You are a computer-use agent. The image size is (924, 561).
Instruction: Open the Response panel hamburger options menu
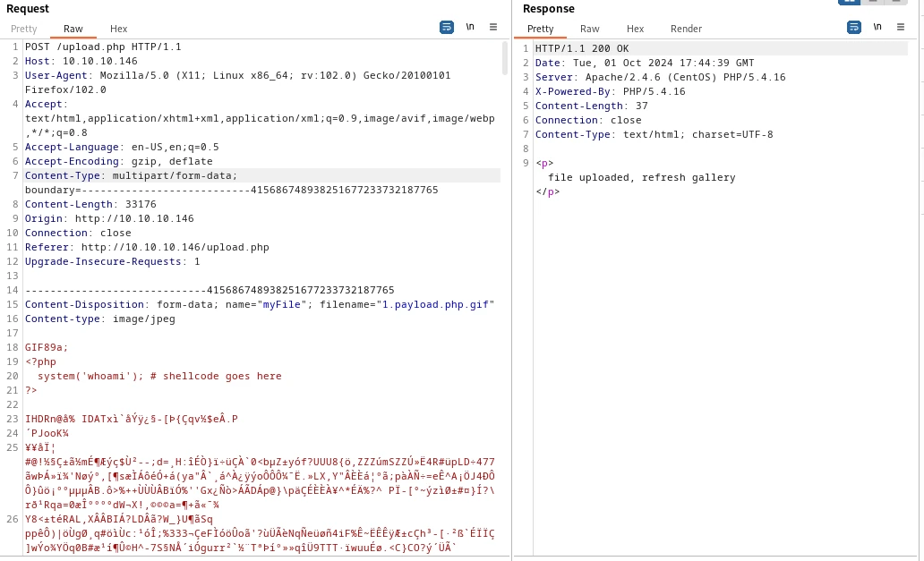901,27
